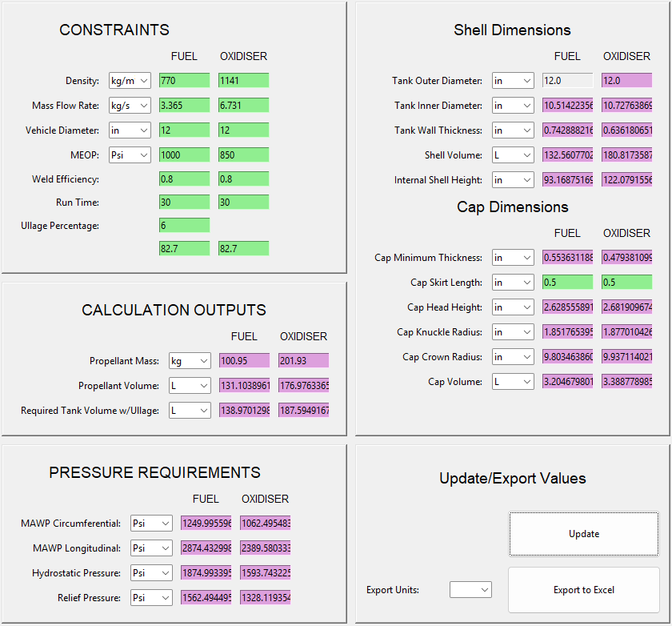Open Relief Pressure unit dropdown
This screenshot has width=672, height=626.
tap(151, 597)
